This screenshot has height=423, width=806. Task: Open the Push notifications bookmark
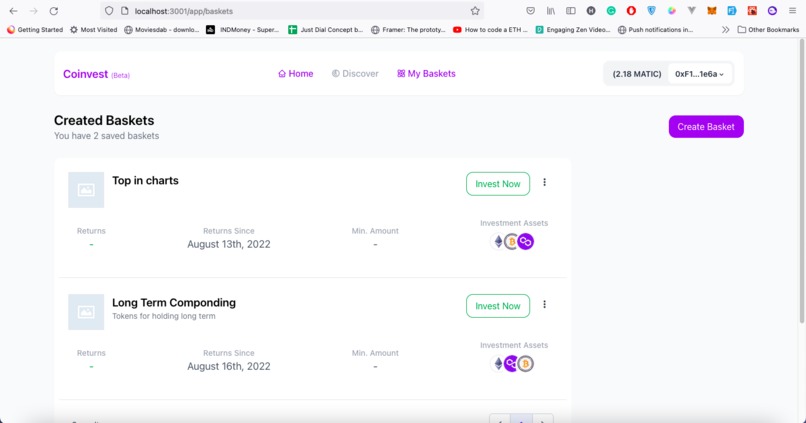point(655,30)
